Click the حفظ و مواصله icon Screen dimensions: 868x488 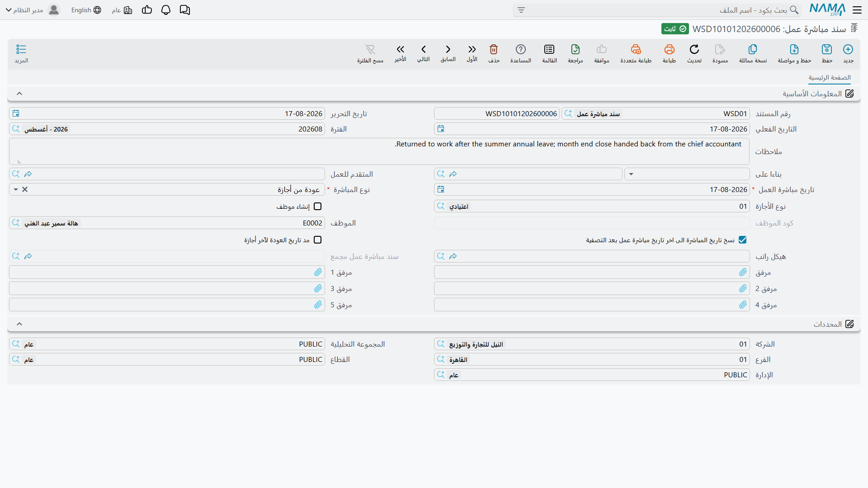click(x=794, y=49)
